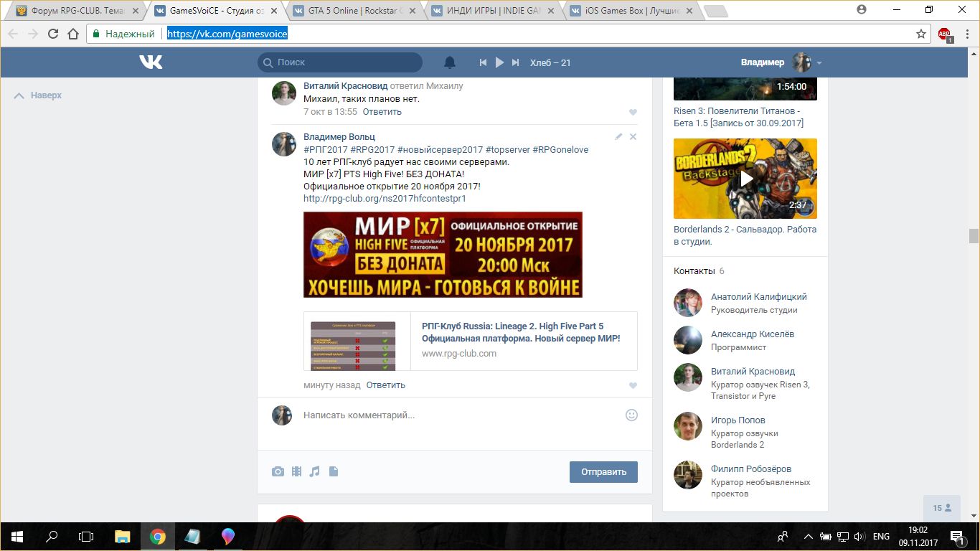The height and width of the screenshot is (551, 980).
Task: Reply to the comment from a minute ago
Action: (x=385, y=385)
